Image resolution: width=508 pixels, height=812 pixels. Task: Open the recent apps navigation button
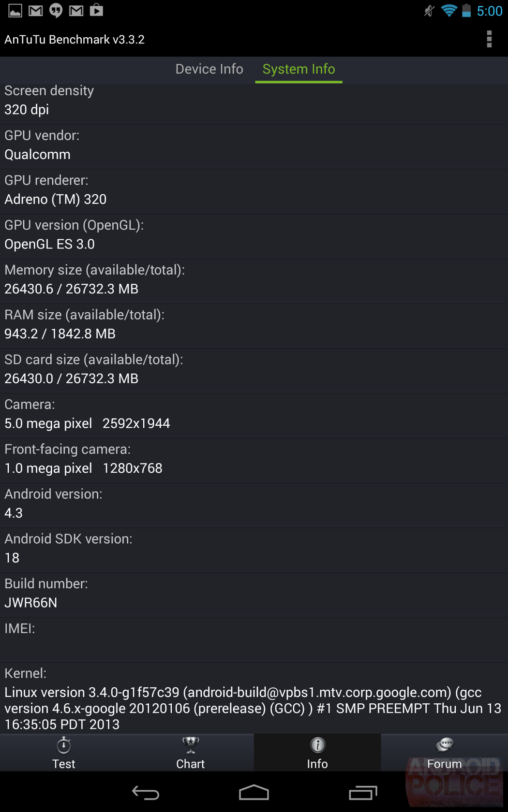[363, 793]
